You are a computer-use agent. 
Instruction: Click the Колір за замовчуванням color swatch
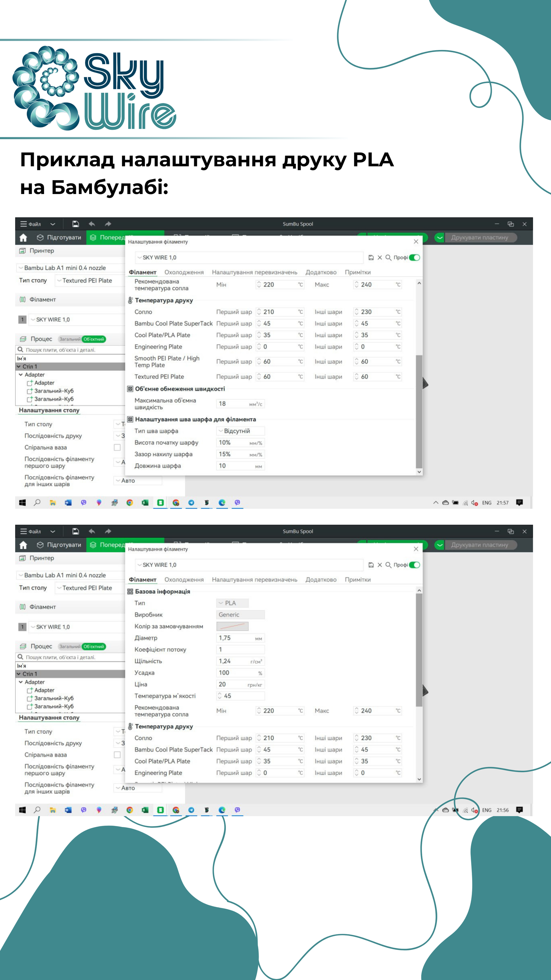[x=232, y=626]
